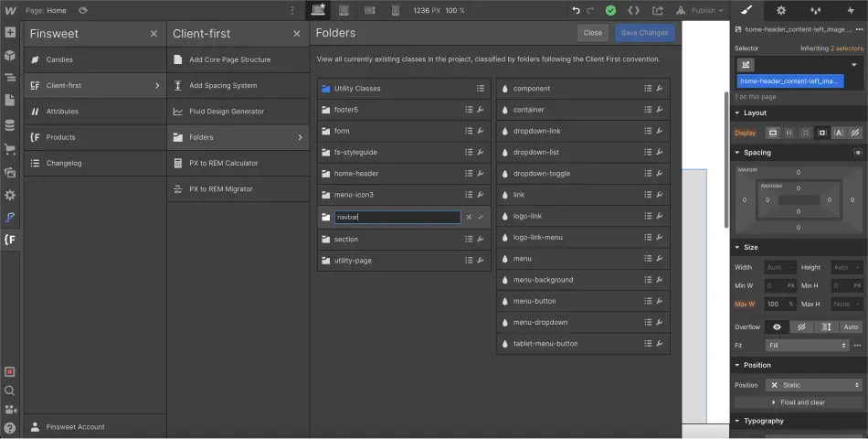Open PX to REM Calculator
Image resolution: width=868 pixels, height=439 pixels.
(x=238, y=163)
